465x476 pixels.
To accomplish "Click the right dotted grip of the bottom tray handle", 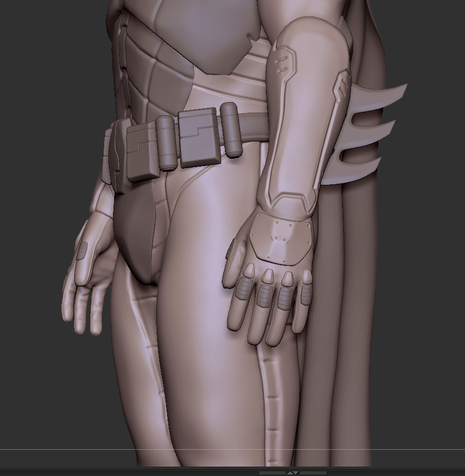I will point(313,473).
